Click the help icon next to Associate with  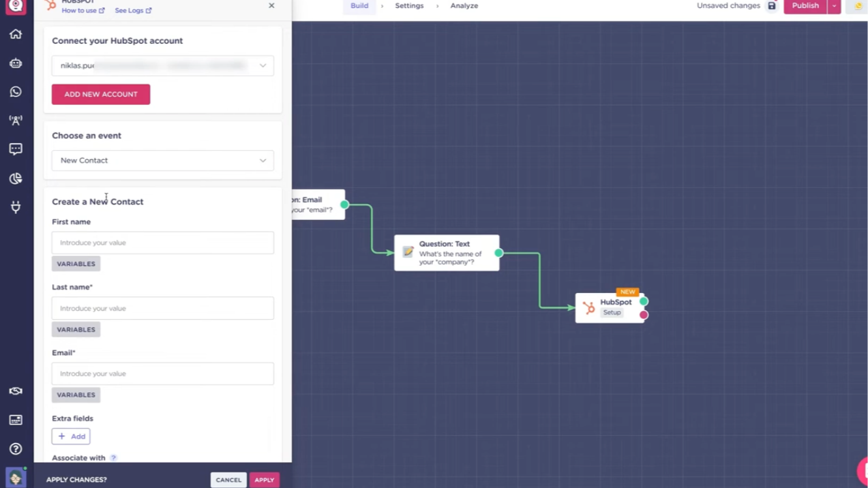point(113,458)
